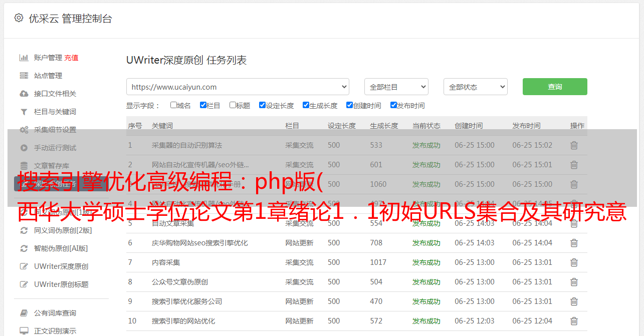Click keyword 内容采集
Image resolution: width=644 pixels, height=336 pixels.
166,262
